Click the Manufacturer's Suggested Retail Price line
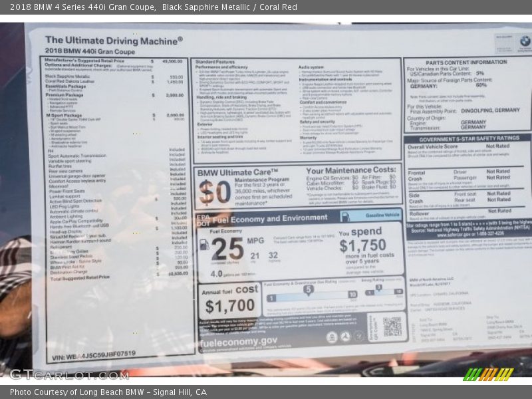532x399 pixels. [x=113, y=61]
